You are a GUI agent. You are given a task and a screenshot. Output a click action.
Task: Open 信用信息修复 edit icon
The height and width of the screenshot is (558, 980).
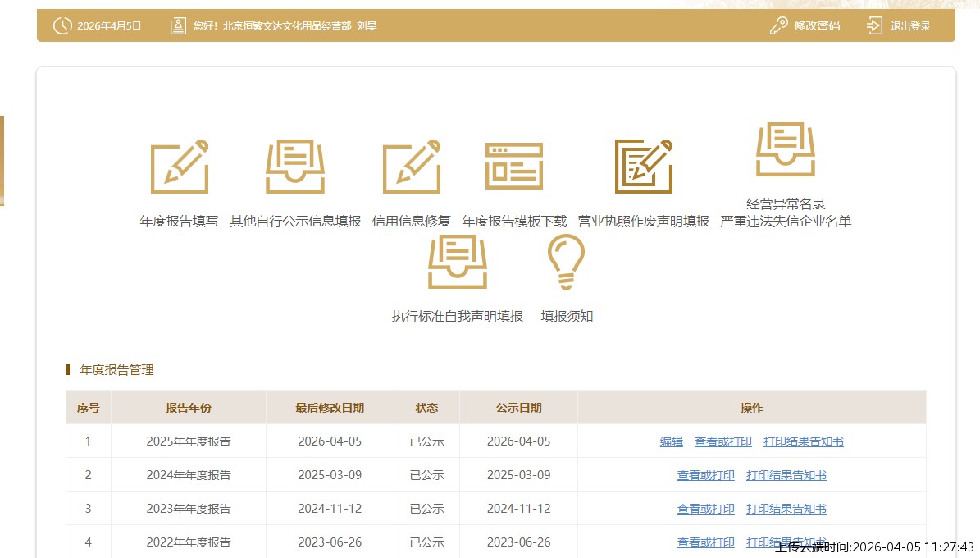coord(412,167)
